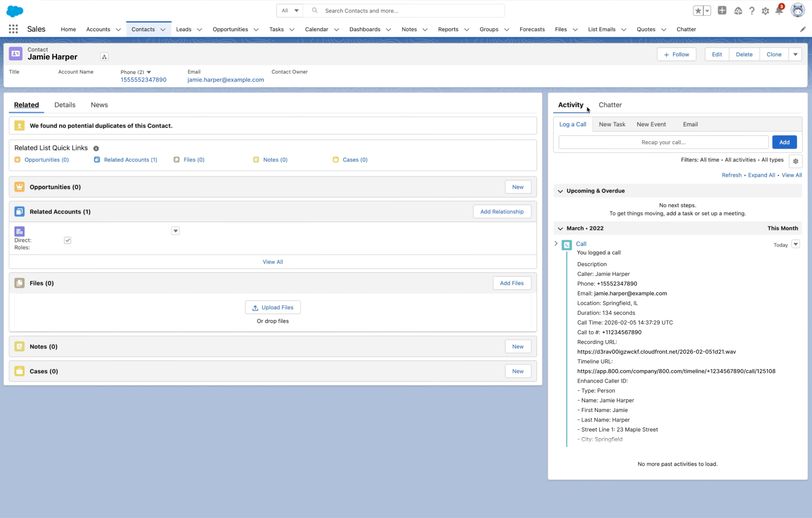Click the Files section icon
Viewport: 812px width, 518px height.
point(19,283)
